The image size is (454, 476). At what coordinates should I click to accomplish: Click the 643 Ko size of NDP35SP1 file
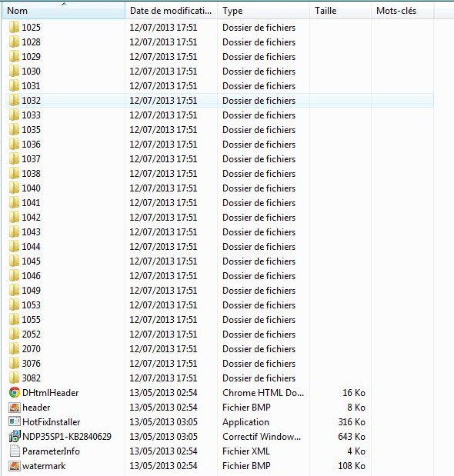[352, 437]
